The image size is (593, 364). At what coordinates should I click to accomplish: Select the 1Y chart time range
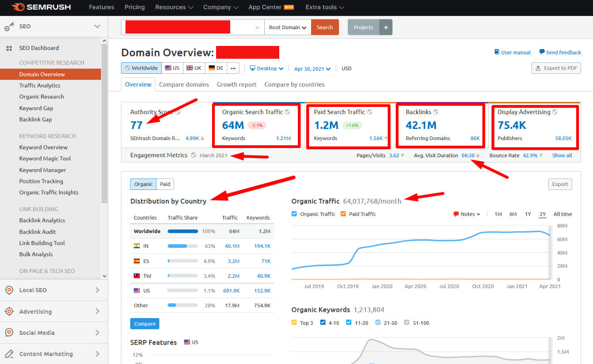528,214
